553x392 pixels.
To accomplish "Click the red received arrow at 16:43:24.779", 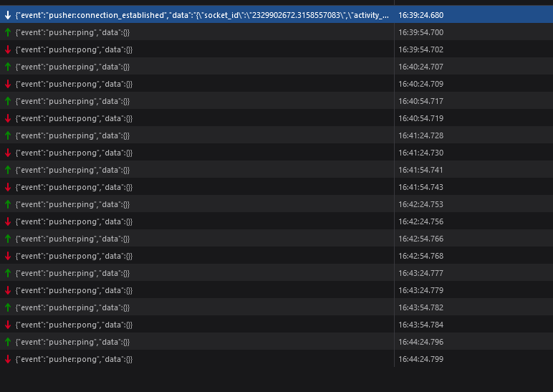I will (8, 290).
